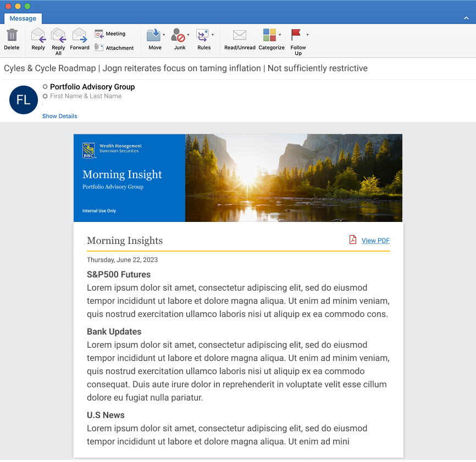
Task: Delete the current email message
Action: tap(12, 37)
